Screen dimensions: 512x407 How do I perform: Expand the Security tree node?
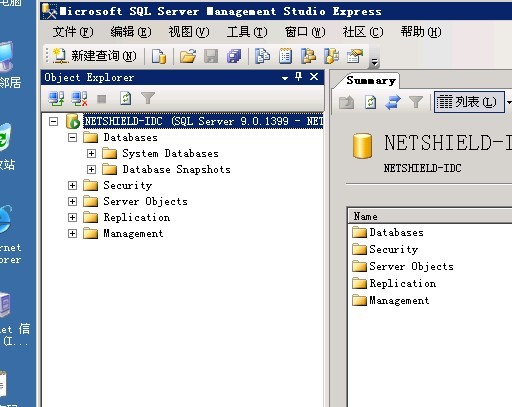pyautogui.click(x=72, y=185)
